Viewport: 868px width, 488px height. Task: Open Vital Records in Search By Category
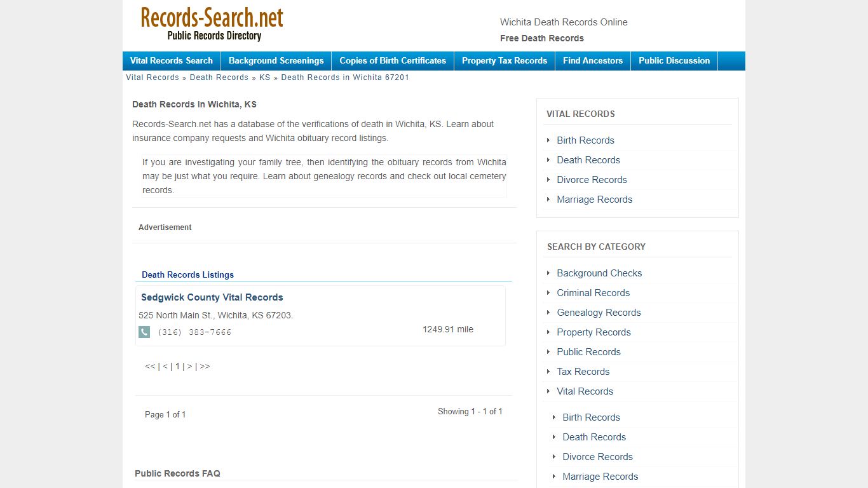click(x=585, y=391)
